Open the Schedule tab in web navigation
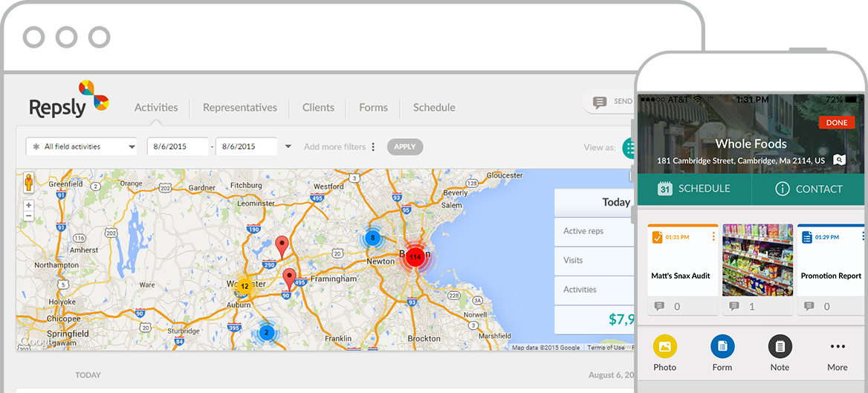 (434, 108)
